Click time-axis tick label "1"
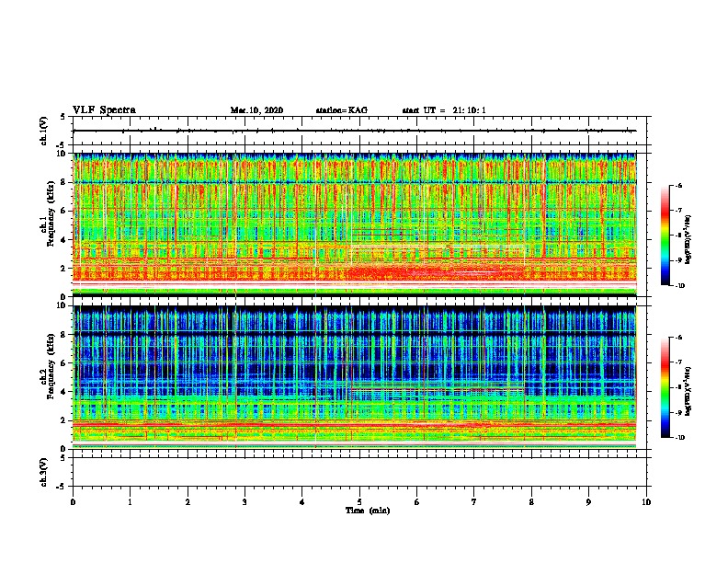Screen dimensions: 728x563 130,502
